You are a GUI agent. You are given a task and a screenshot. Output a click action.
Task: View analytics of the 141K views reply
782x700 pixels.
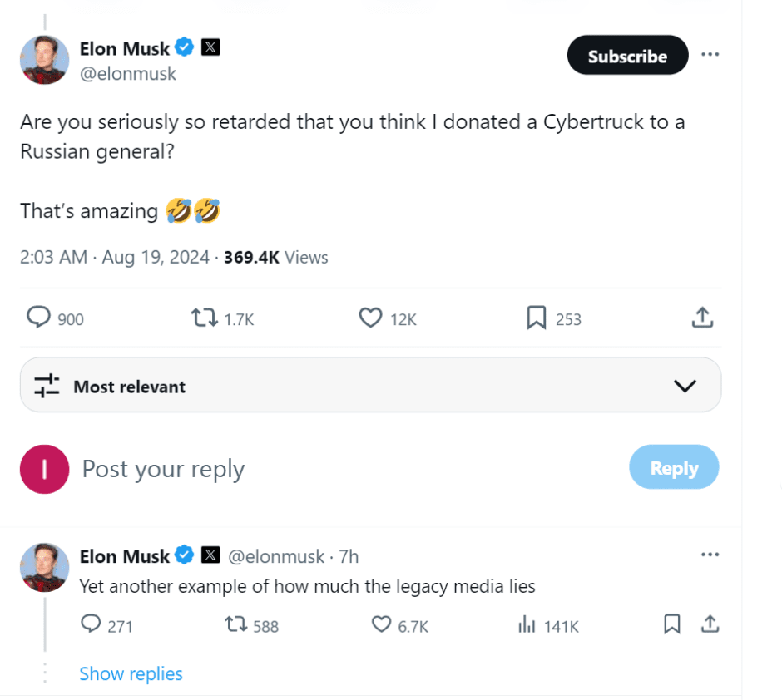tap(527, 625)
